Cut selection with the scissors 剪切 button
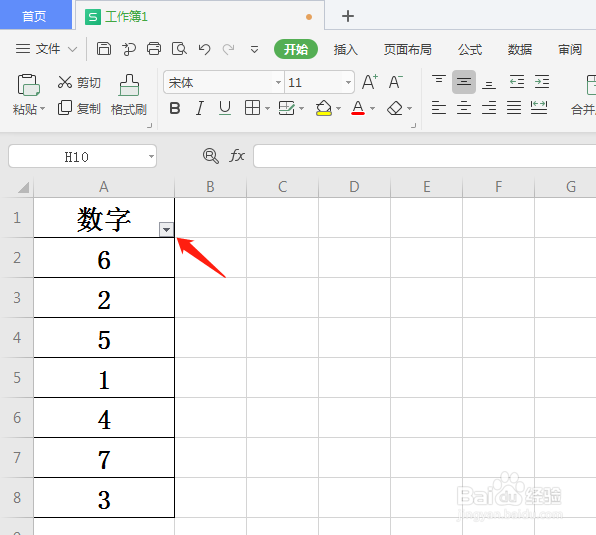The image size is (596, 535). (79, 82)
